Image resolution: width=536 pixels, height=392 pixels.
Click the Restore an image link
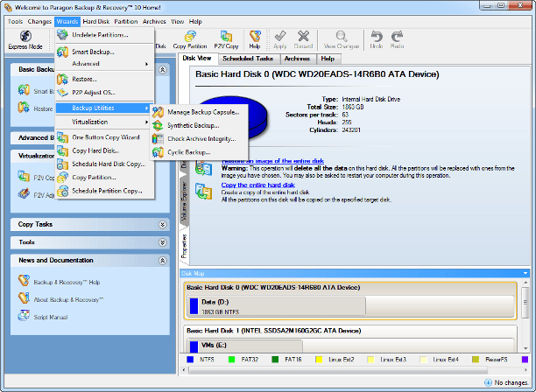[272, 161]
